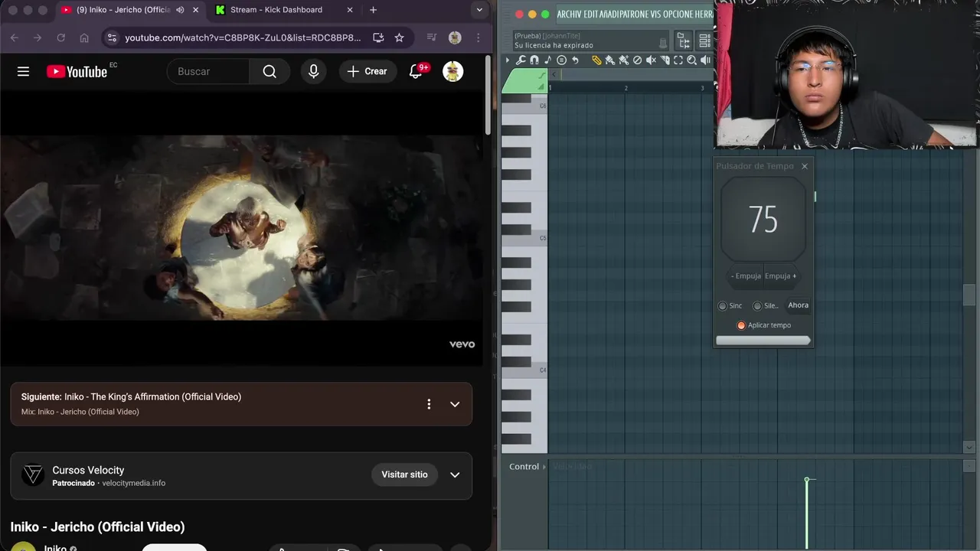Viewport: 980px width, 551px height.
Task: Open the three-dot options of up-next mix
Action: coord(429,404)
